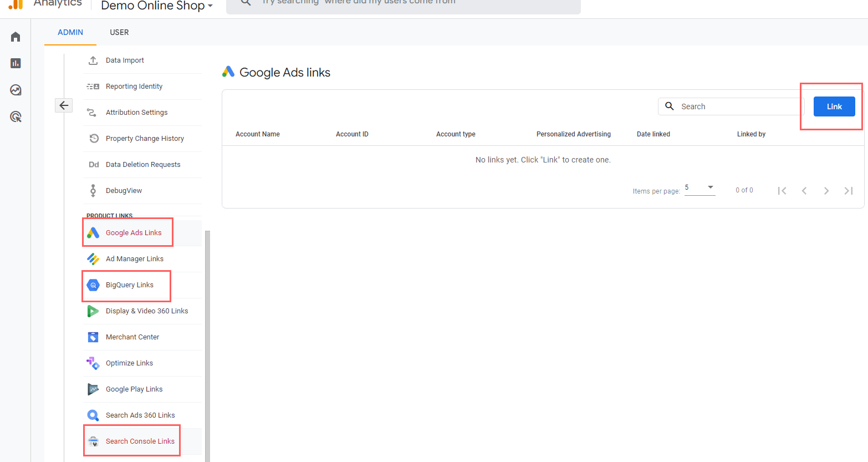Screen dimensions: 868x462
Task: Click the Search Console Links icon
Action: [93, 441]
